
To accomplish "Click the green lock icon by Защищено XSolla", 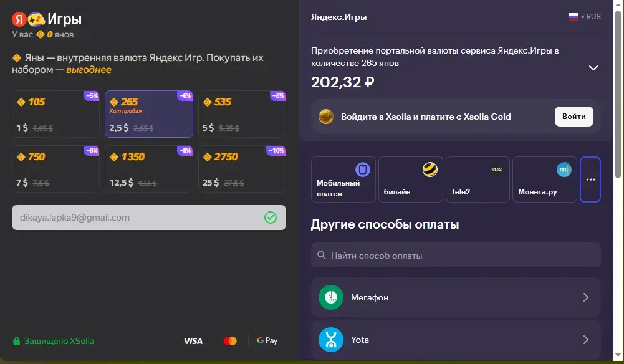I will pyautogui.click(x=16, y=341).
